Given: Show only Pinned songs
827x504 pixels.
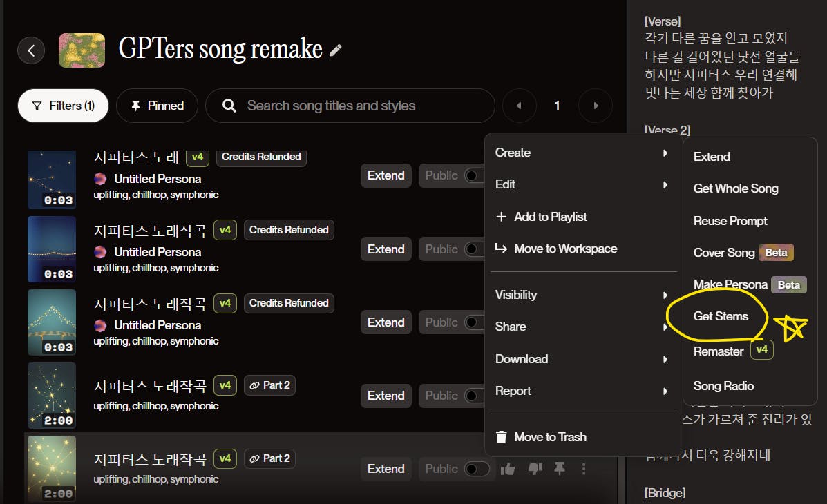Looking at the screenshot, I should pyautogui.click(x=157, y=106).
